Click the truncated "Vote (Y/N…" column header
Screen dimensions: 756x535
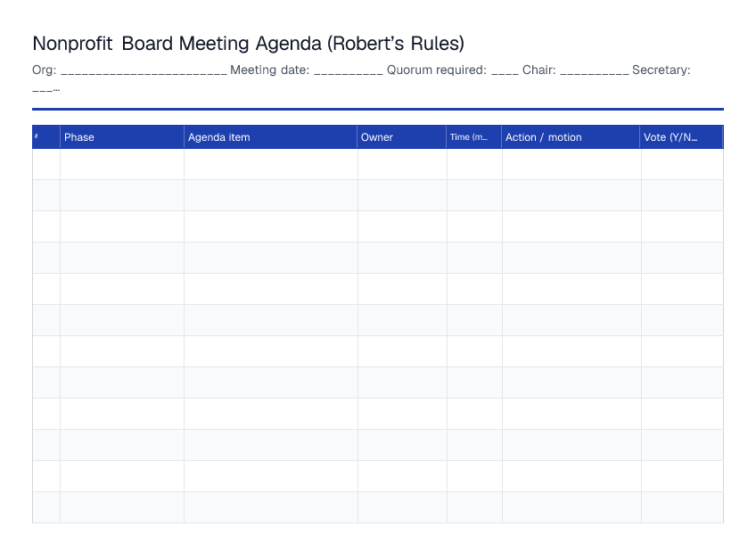(681, 137)
